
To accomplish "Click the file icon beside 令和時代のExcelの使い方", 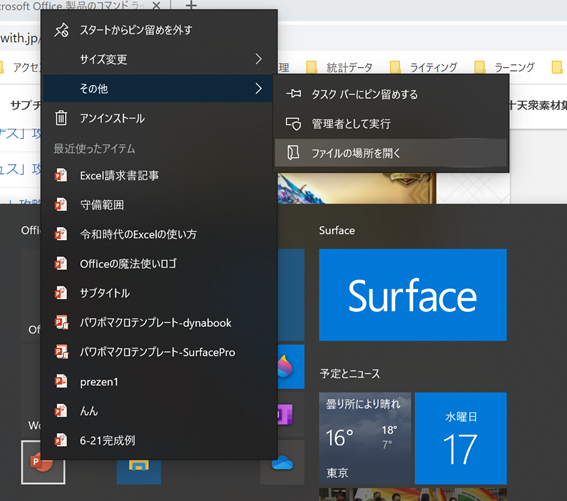I will pos(61,234).
